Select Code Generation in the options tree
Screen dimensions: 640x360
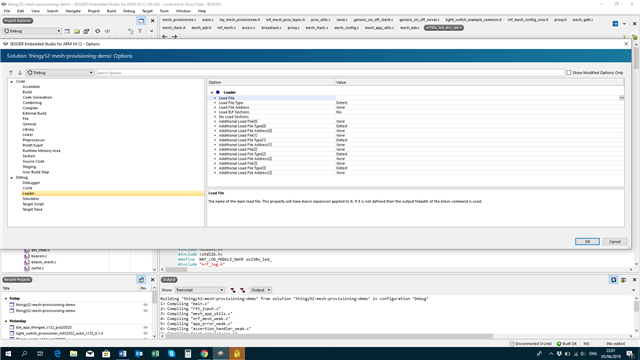coord(37,98)
